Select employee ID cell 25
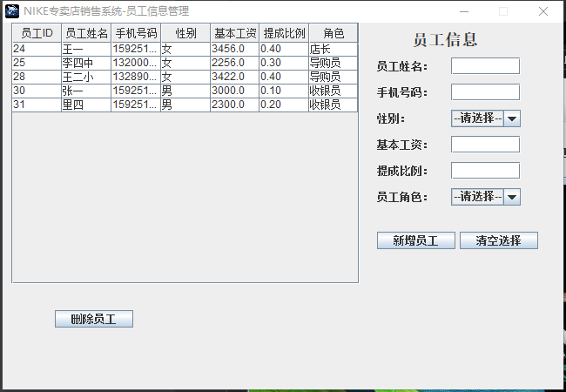 point(37,63)
